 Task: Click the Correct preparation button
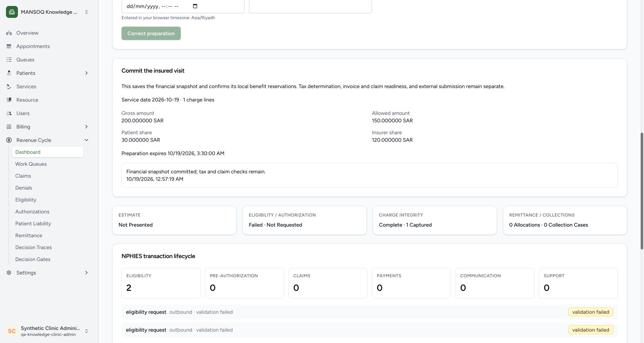coord(151,34)
